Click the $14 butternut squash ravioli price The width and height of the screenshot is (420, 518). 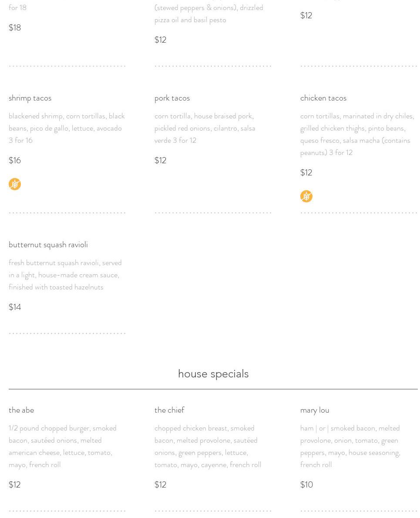tap(15, 307)
